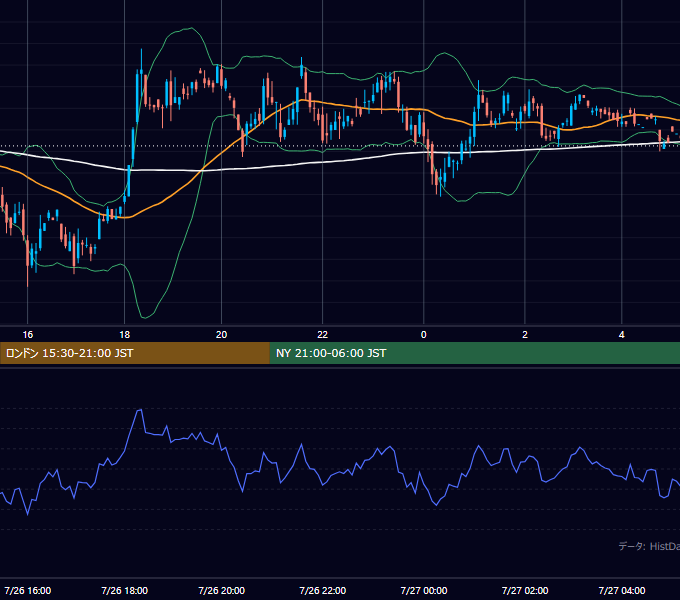The image size is (680, 600).
Task: Click the hour tick label 20
Action: [x=222, y=335]
